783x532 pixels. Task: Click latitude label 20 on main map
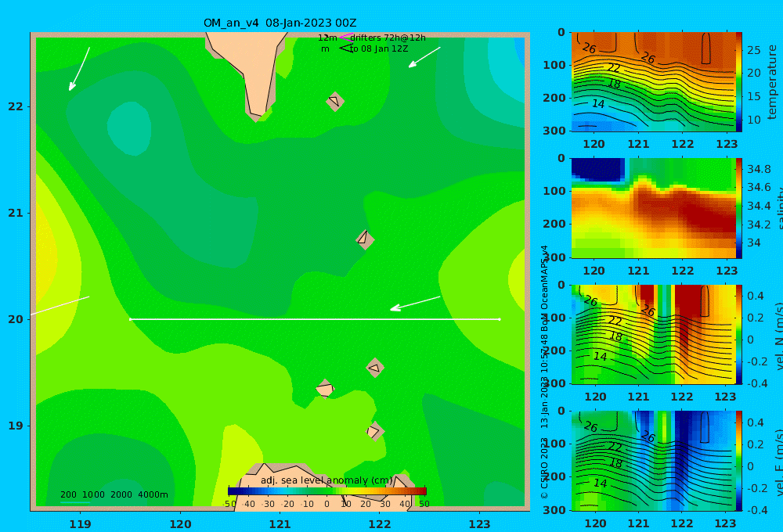tap(16, 319)
